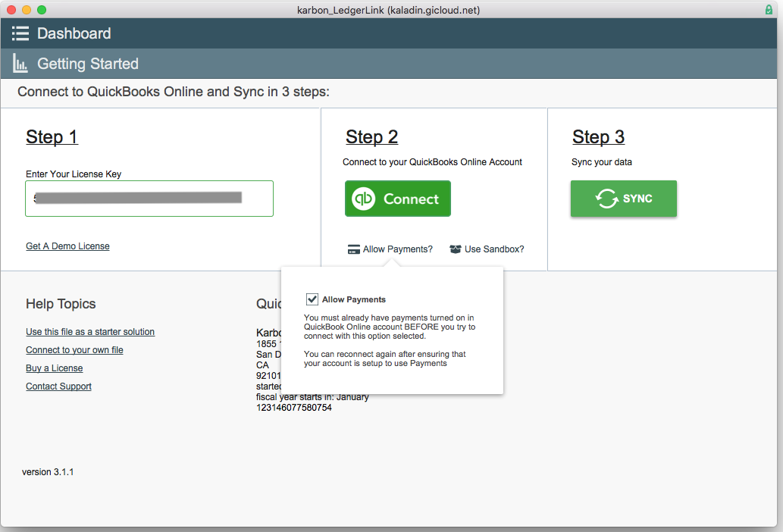783x532 pixels.
Task: Click the sandbox box icon
Action: [456, 249]
